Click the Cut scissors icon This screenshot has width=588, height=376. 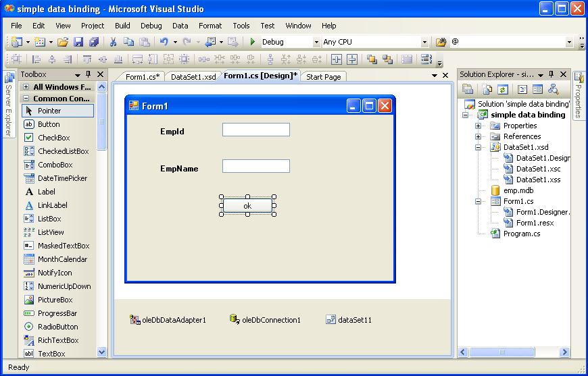click(x=113, y=42)
